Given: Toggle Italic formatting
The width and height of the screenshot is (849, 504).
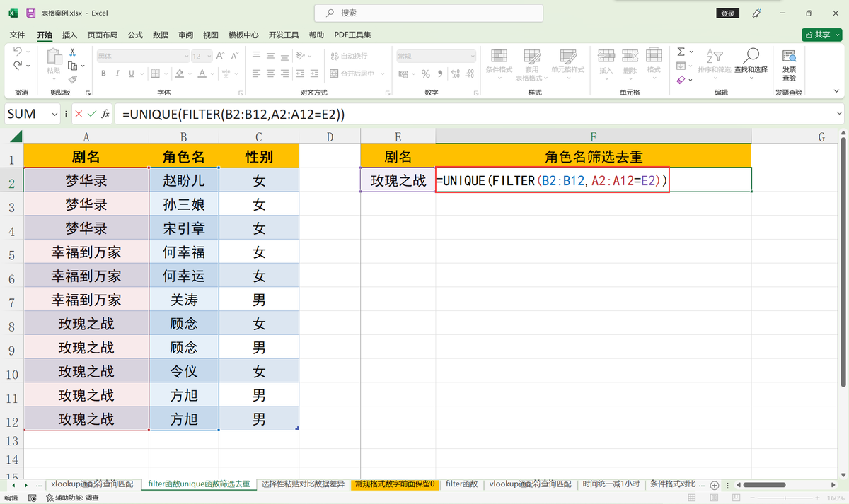Looking at the screenshot, I should pyautogui.click(x=116, y=74).
